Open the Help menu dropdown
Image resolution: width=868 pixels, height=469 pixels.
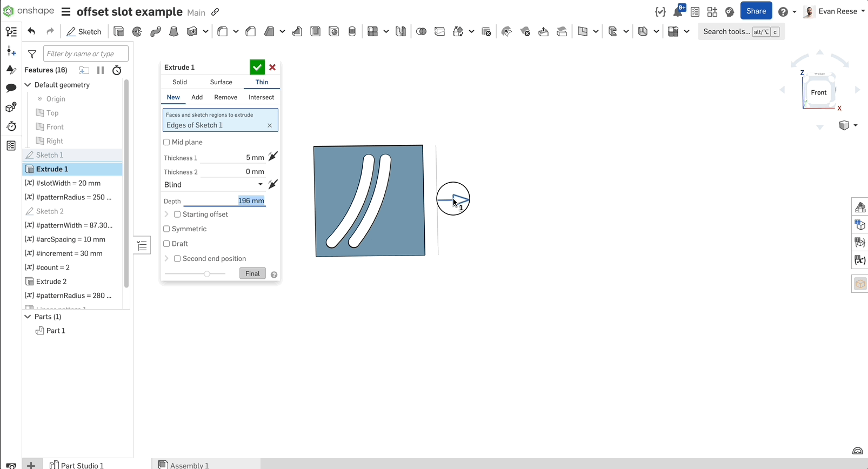tap(787, 12)
